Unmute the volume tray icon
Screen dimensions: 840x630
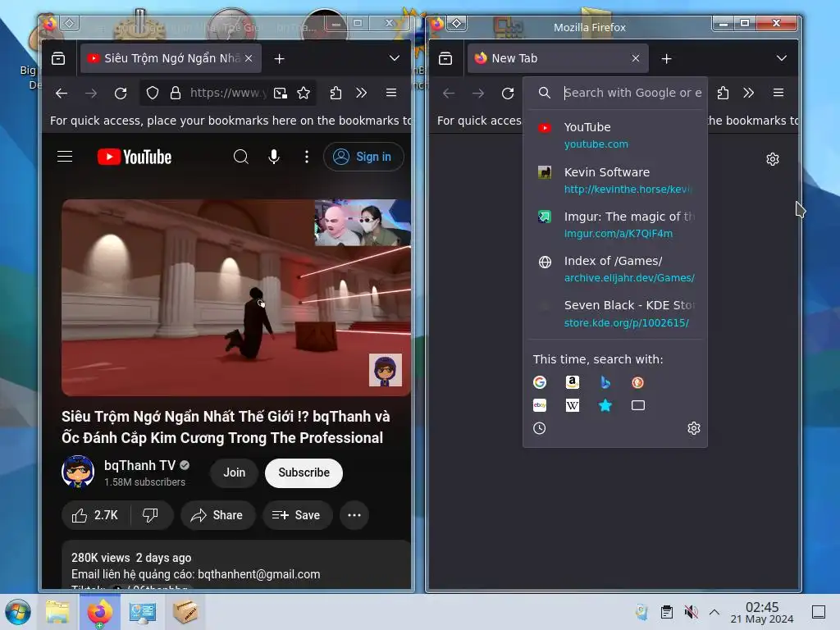(x=691, y=612)
